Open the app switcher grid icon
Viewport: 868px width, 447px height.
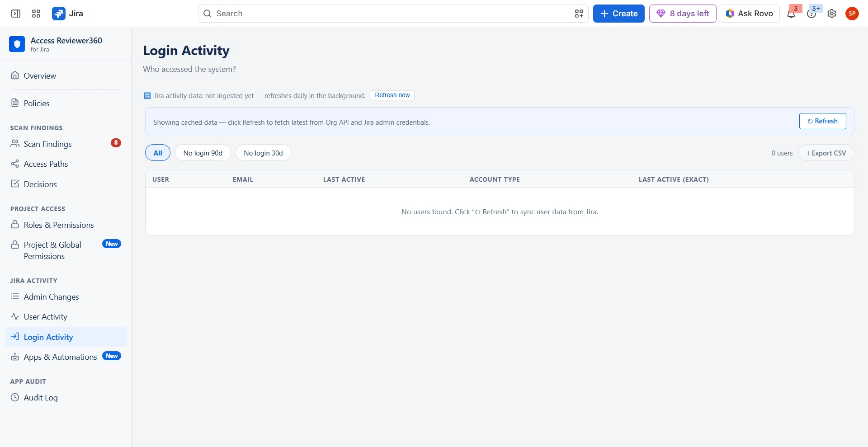[x=36, y=14]
